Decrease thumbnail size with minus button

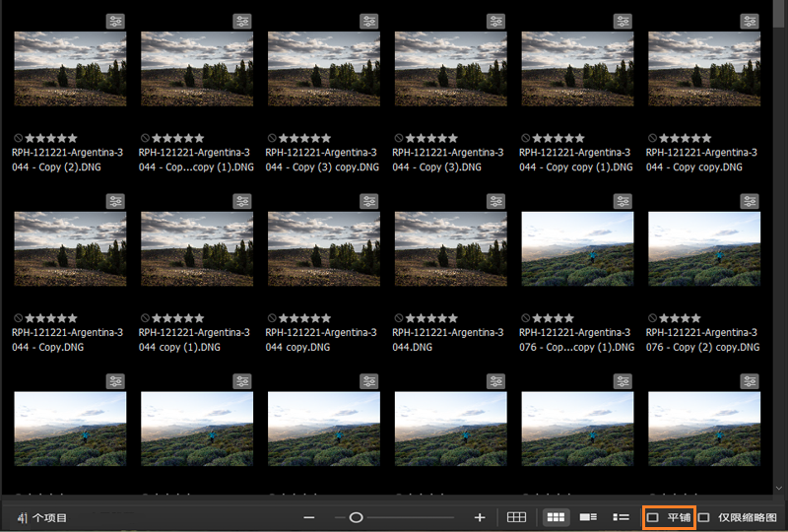tap(309, 517)
